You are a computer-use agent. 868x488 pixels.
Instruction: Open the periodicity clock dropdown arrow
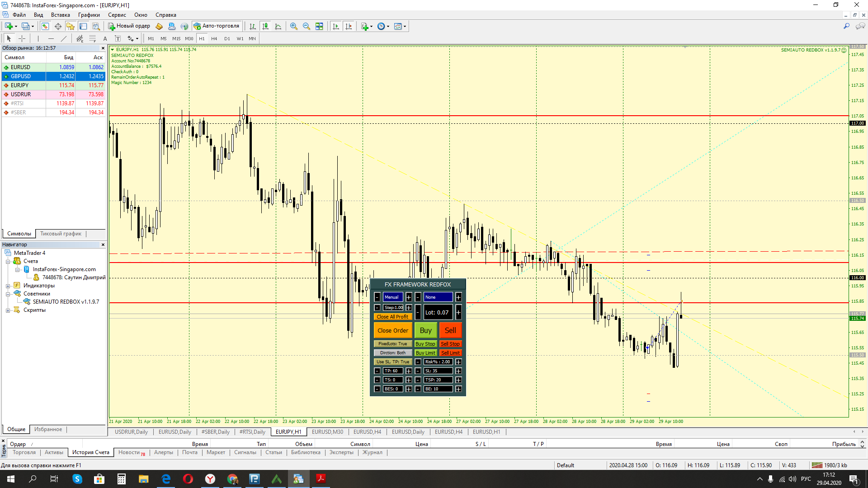(388, 26)
